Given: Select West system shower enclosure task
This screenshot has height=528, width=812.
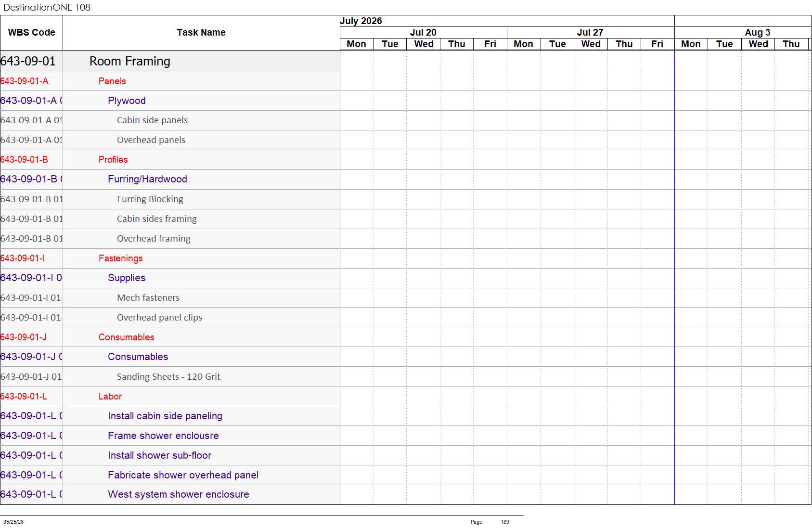Looking at the screenshot, I should [179, 494].
